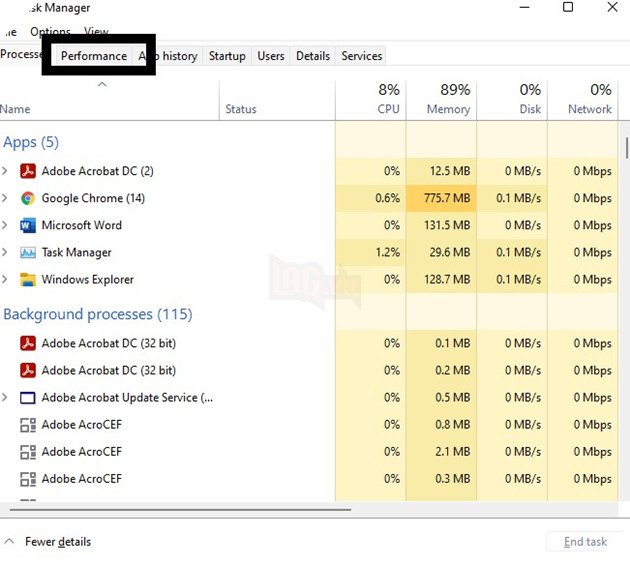Screen dimensions: 630x565
Task: Select the Adobe AcroCEF row with 0.8 MB
Action: (x=309, y=424)
